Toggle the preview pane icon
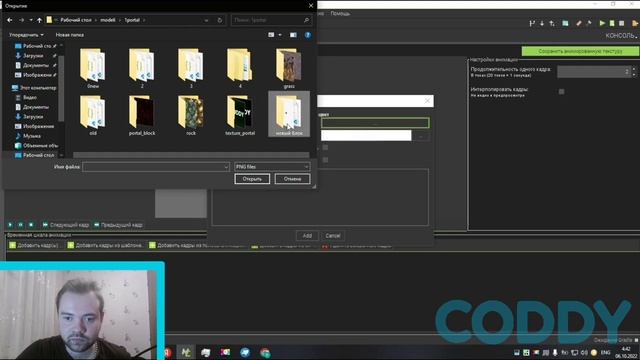 click(x=293, y=35)
